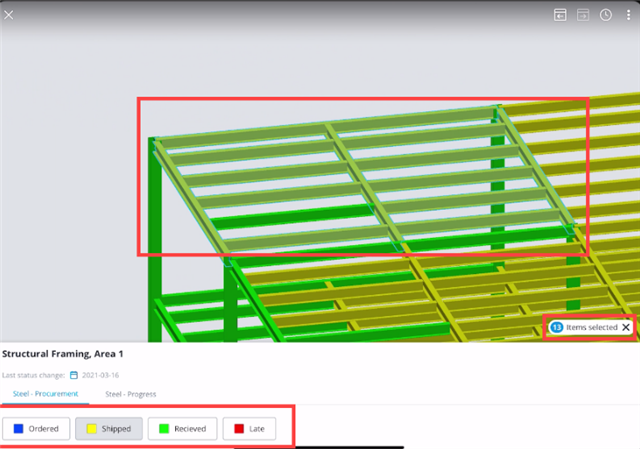Click the 13 selected items count badge
The height and width of the screenshot is (449, 640).
pyautogui.click(x=557, y=327)
